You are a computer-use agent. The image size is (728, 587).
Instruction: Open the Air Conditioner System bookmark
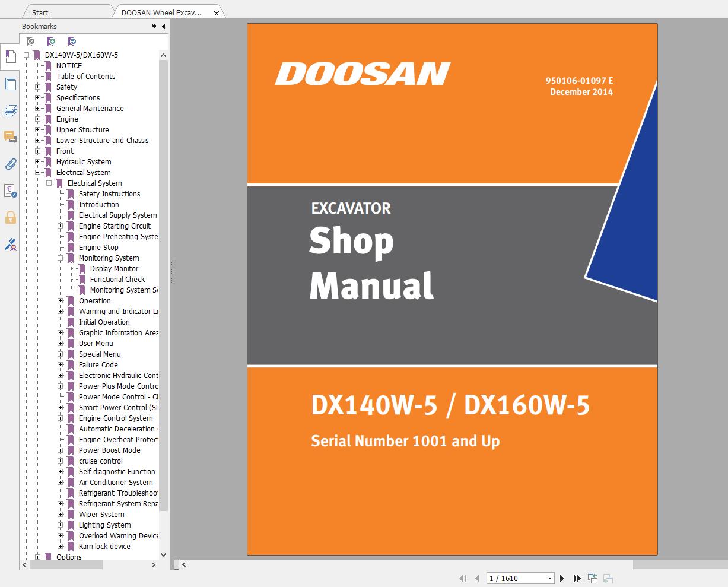(116, 482)
